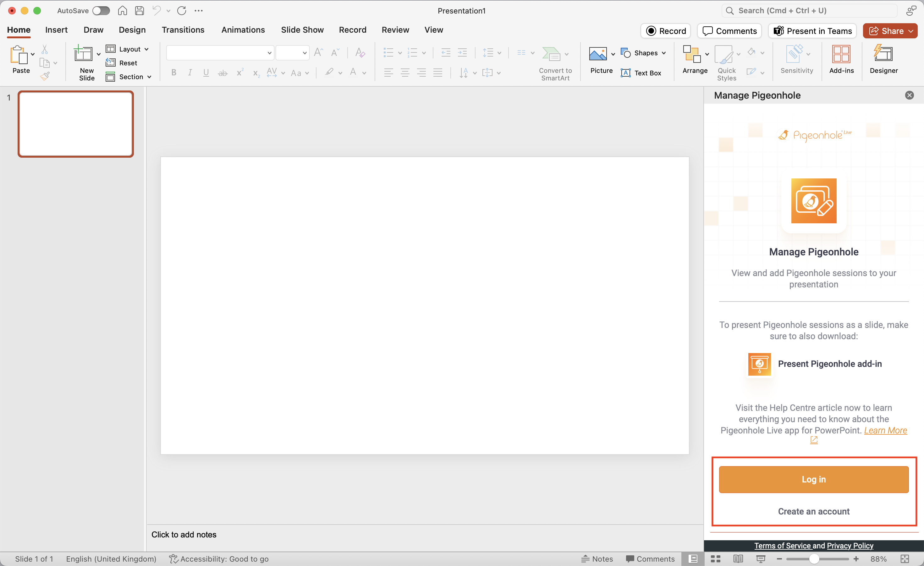Open the font size dropdown

click(x=305, y=53)
